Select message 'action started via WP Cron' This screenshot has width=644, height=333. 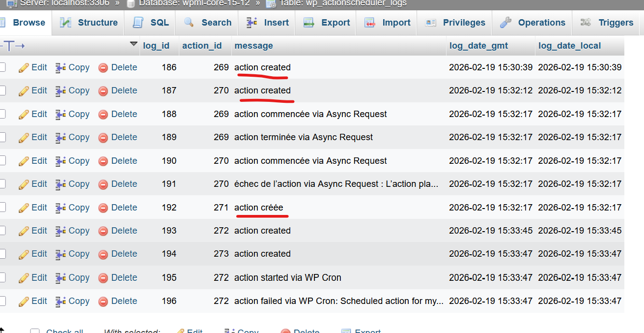(288, 277)
